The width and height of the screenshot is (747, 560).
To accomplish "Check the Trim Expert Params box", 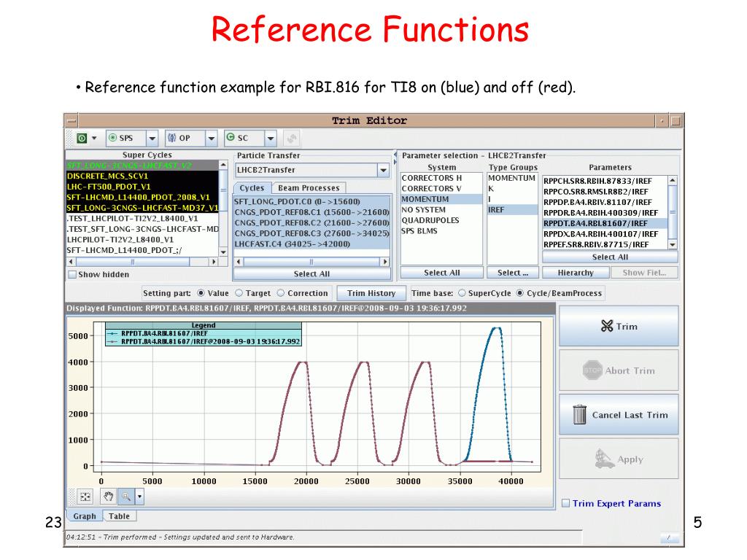I will point(566,503).
